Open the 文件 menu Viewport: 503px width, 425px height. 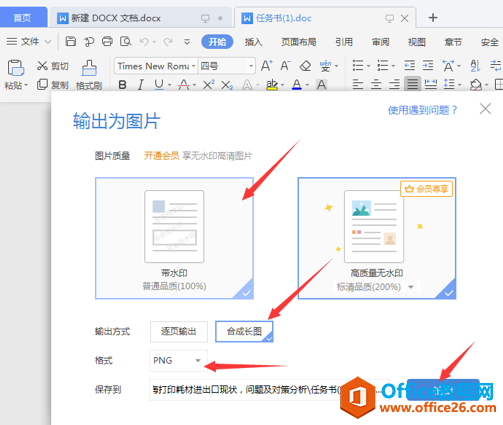pos(29,42)
